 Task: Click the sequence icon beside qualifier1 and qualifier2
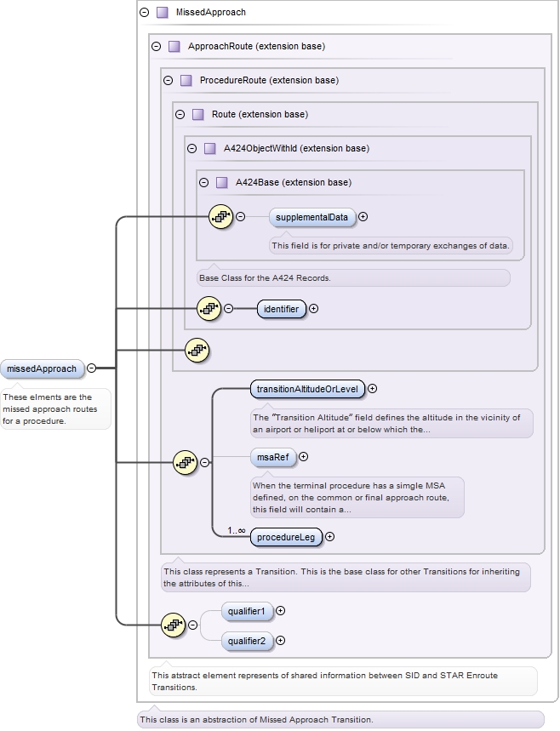pos(173,625)
